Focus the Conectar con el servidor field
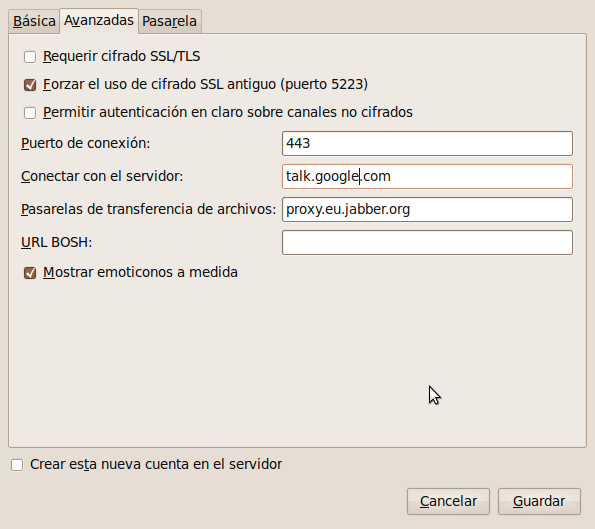Image resolution: width=595 pixels, height=529 pixels. click(427, 176)
